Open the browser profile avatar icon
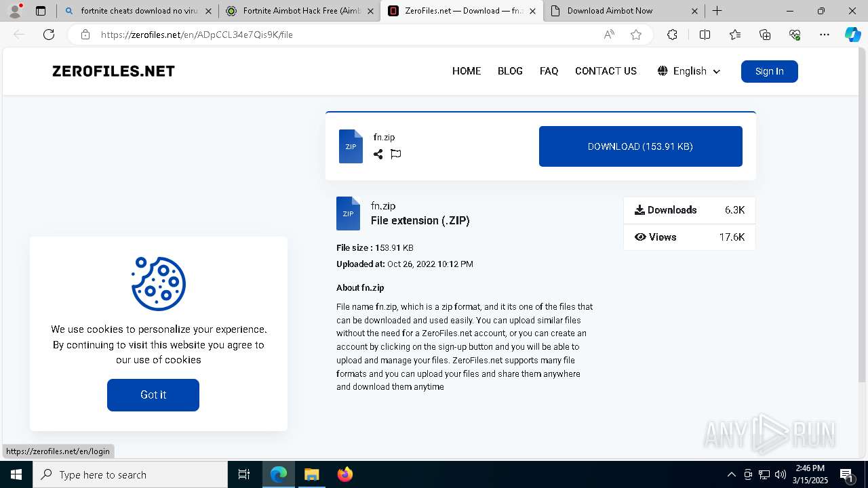This screenshot has width=868, height=488. pos(15,11)
